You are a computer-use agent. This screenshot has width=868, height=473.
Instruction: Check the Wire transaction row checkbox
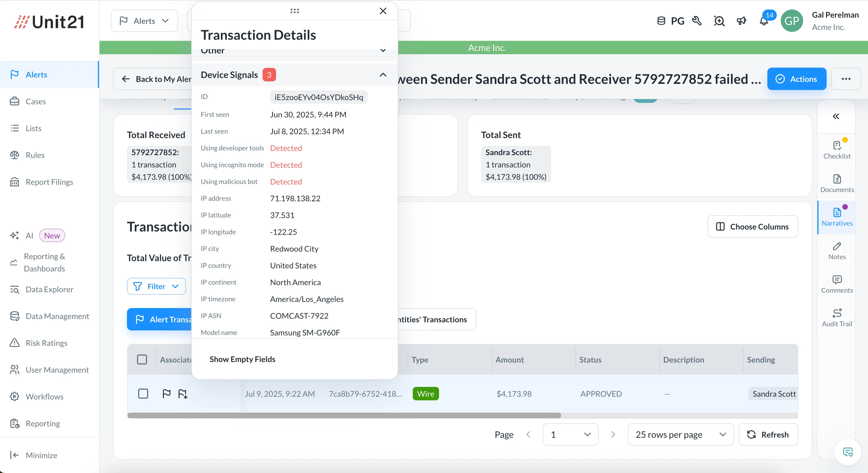(x=143, y=394)
